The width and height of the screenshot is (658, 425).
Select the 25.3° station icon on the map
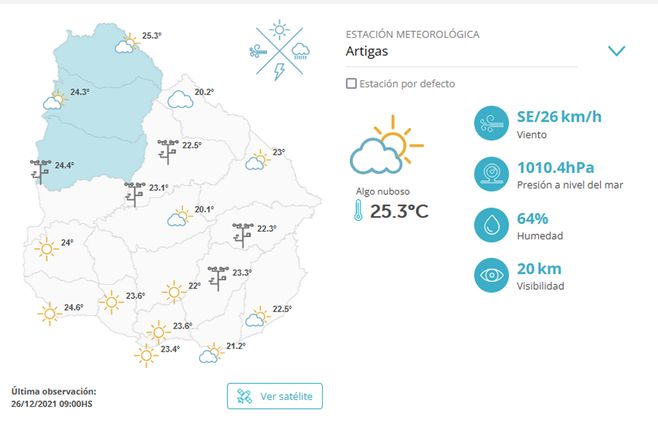click(x=127, y=42)
